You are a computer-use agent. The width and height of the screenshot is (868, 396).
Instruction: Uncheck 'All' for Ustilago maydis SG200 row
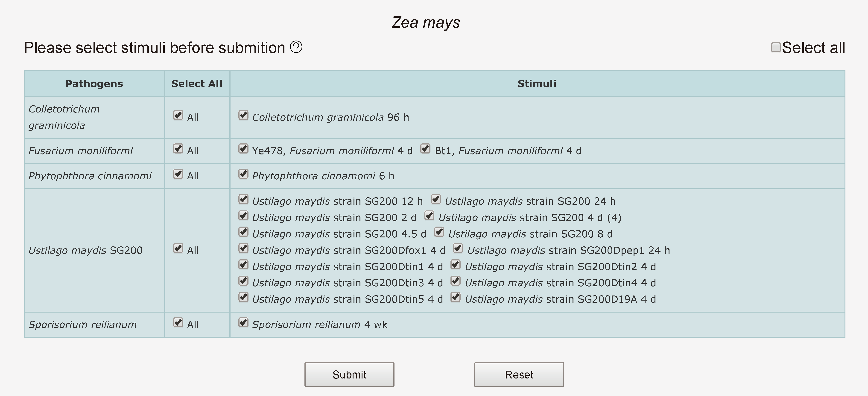coord(178,248)
